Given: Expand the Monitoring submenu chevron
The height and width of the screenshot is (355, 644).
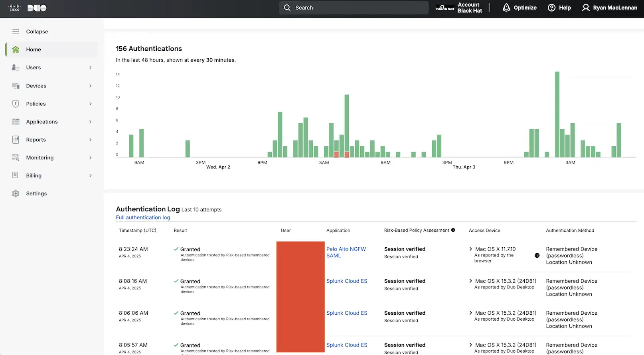Looking at the screenshot, I should [x=91, y=158].
